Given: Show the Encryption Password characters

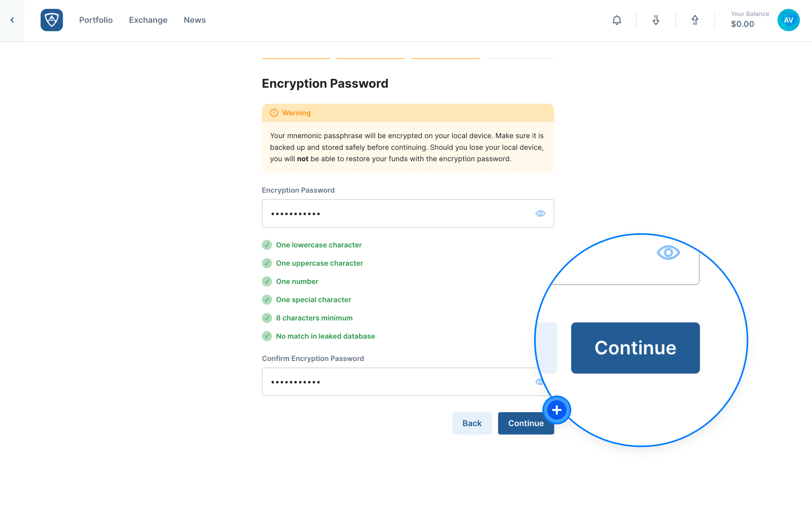Looking at the screenshot, I should point(540,213).
